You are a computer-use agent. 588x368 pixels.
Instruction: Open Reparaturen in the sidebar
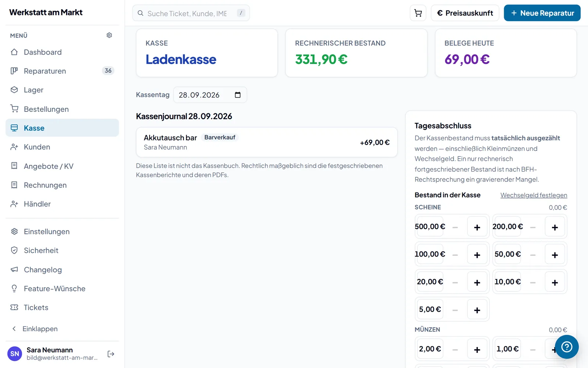(62, 71)
